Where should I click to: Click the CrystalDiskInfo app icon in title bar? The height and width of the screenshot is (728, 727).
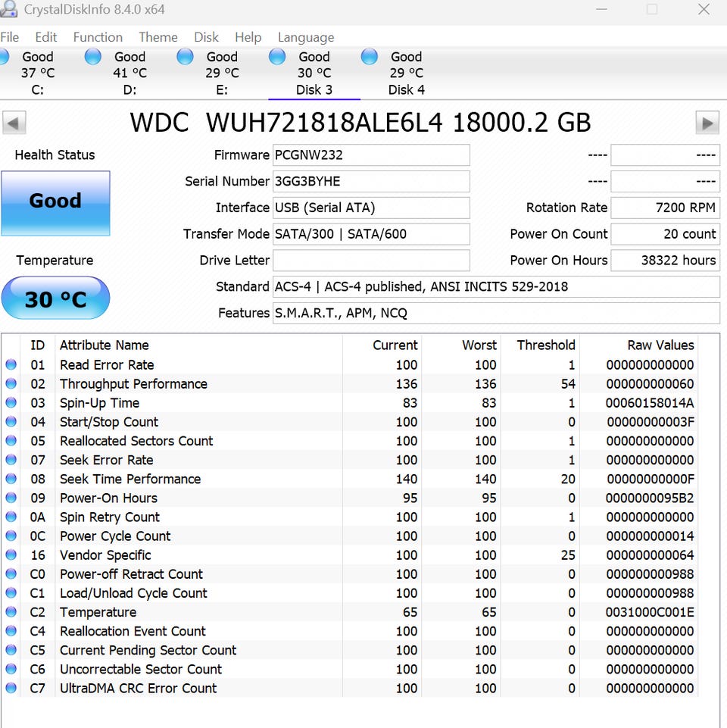[x=8, y=8]
